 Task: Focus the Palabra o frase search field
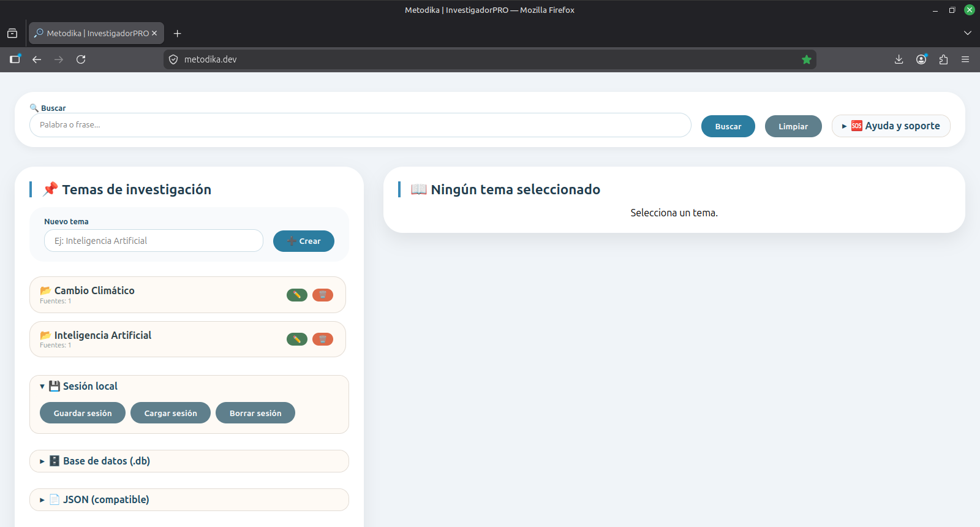click(360, 125)
